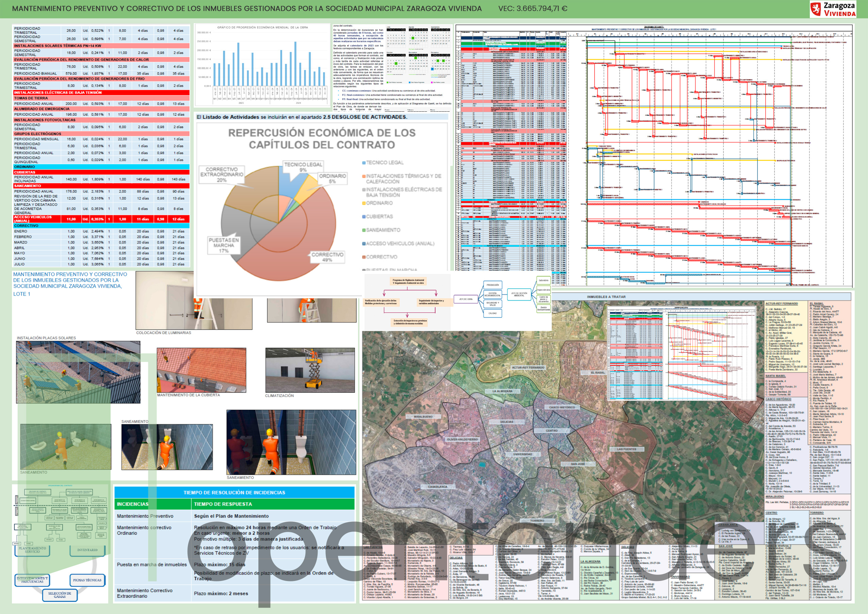The image size is (868, 614).
Task: Click the 'JEFE DE OBRA' flowchart box
Action: (466, 299)
